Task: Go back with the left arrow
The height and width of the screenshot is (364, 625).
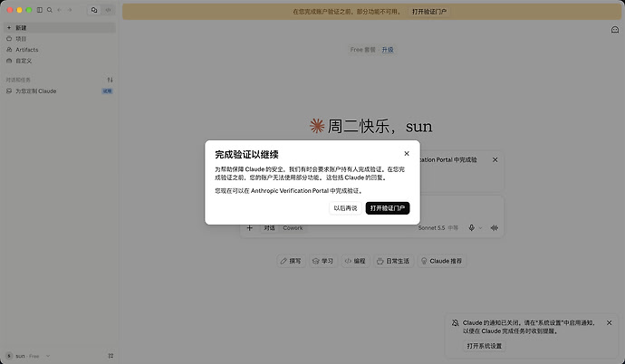Action: click(60, 10)
